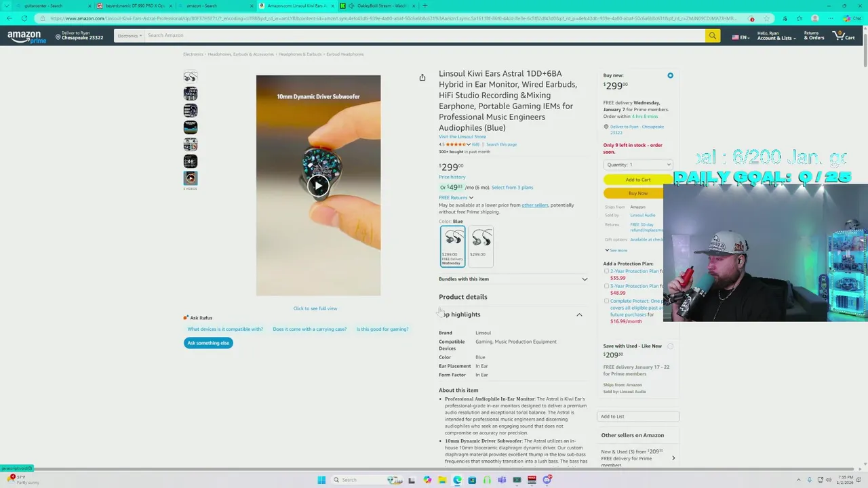Click inside the Search Amazon field

click(425, 35)
